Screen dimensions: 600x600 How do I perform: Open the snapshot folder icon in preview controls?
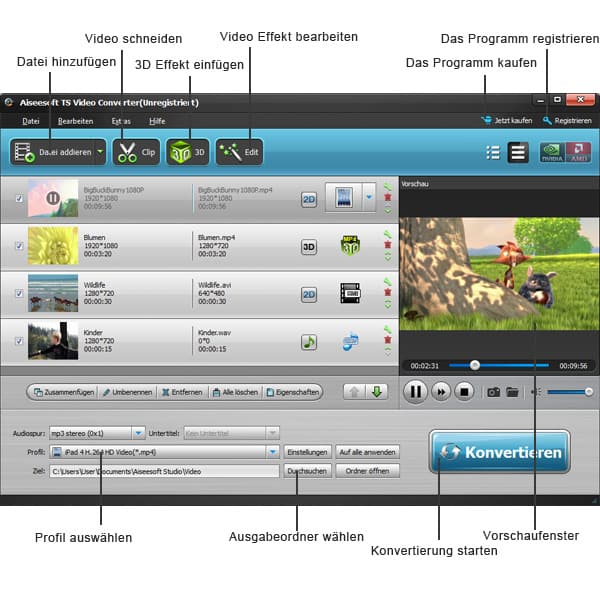click(512, 392)
